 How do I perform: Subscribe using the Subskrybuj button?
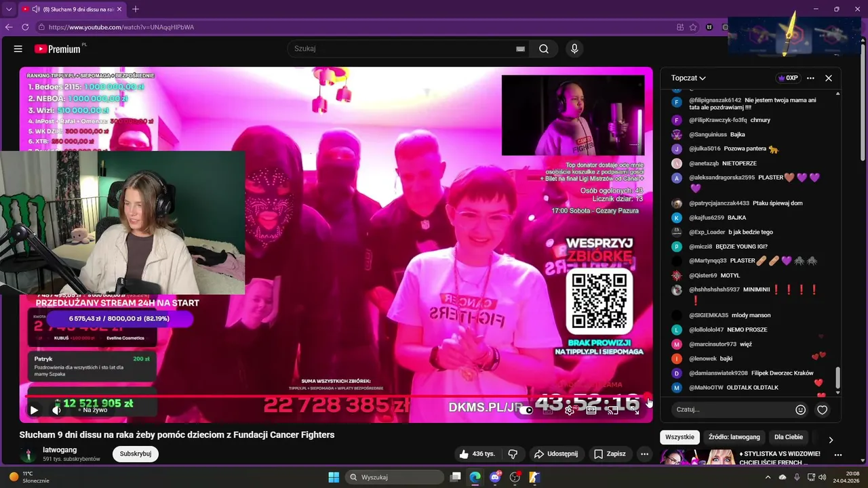coord(136,453)
